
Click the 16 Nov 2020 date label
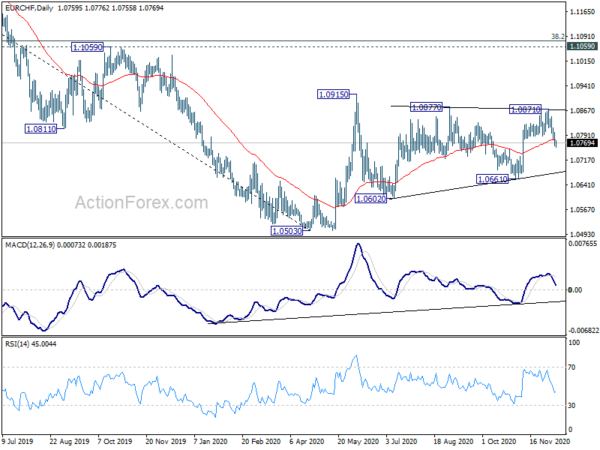(550, 441)
